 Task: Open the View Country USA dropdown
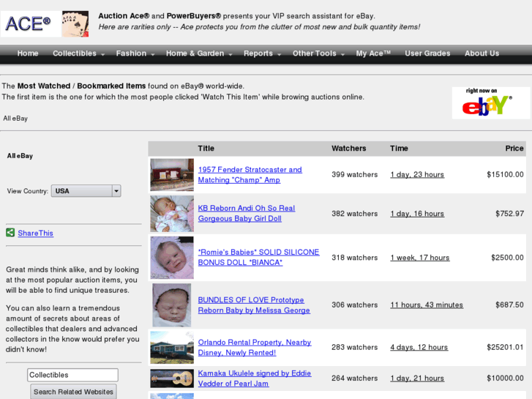86,191
